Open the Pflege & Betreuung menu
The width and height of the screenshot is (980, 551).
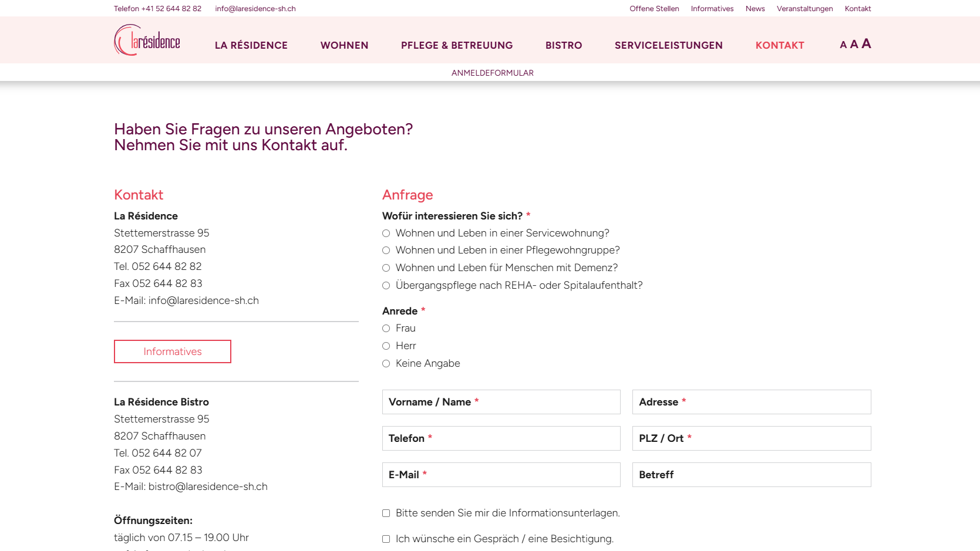457,45
